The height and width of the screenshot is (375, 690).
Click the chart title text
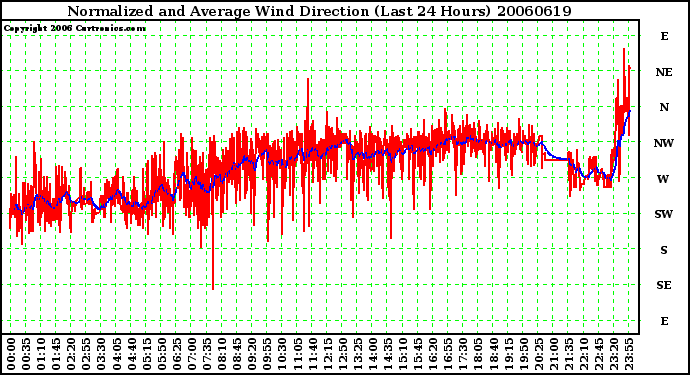tap(319, 11)
